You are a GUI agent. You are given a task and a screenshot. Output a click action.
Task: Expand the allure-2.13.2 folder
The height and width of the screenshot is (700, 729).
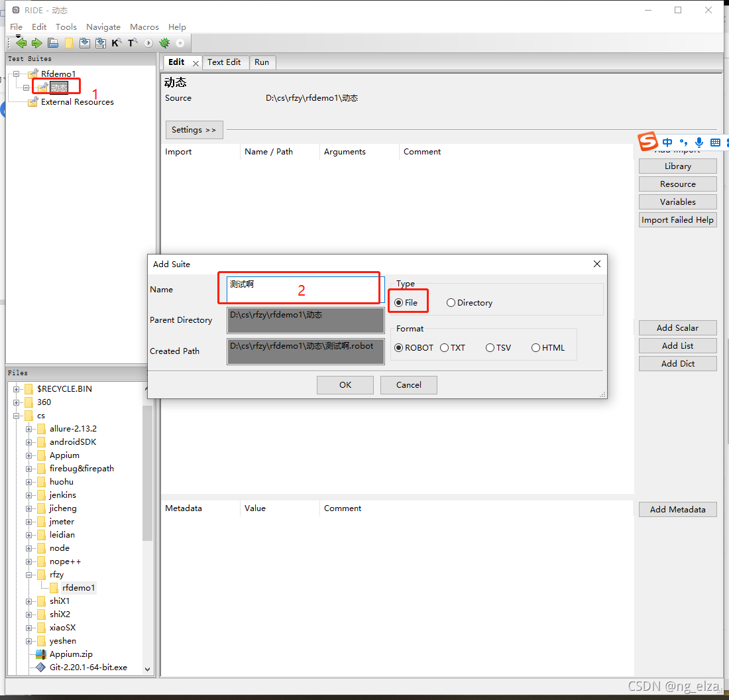(28, 429)
